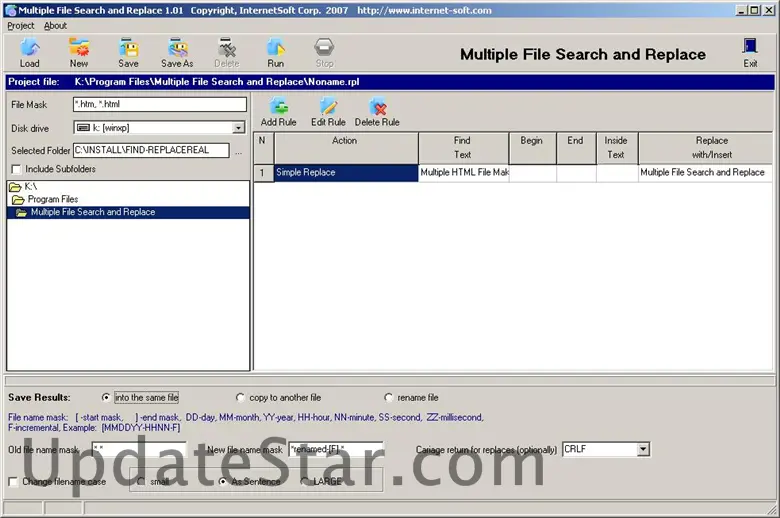
Task: Click the Find Text column header
Action: pos(464,148)
